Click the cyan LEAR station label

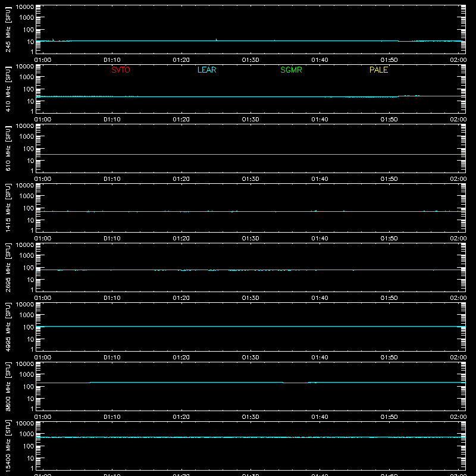[206, 70]
